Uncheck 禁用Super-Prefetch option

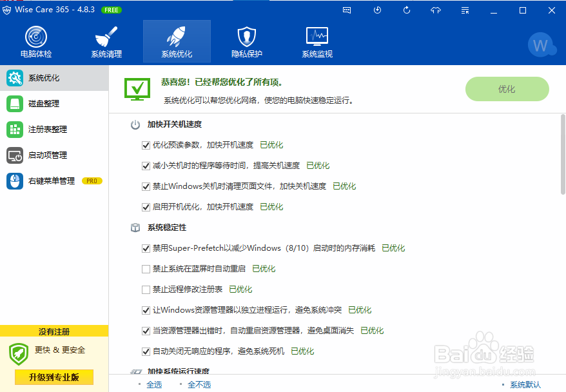pyautogui.click(x=146, y=248)
